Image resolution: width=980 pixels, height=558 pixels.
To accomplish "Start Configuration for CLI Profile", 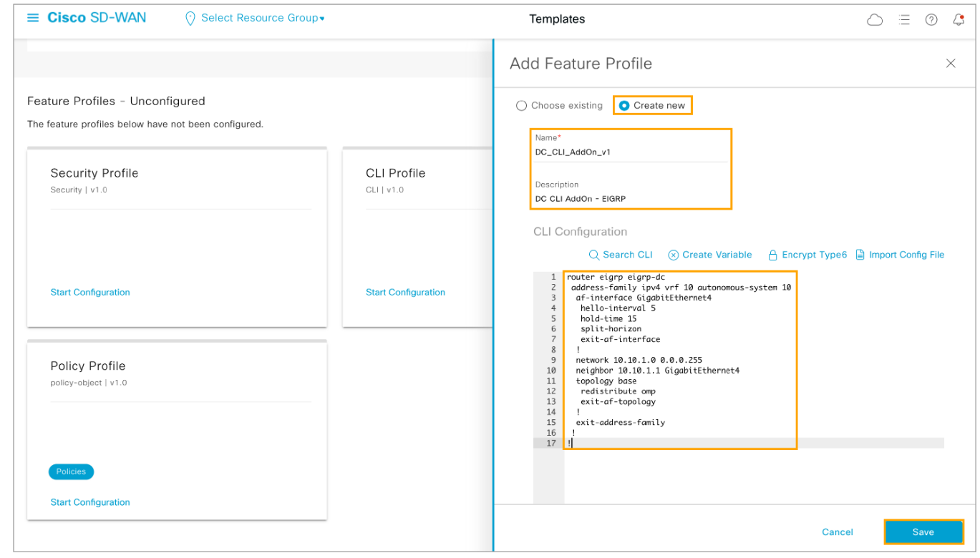I will point(405,292).
